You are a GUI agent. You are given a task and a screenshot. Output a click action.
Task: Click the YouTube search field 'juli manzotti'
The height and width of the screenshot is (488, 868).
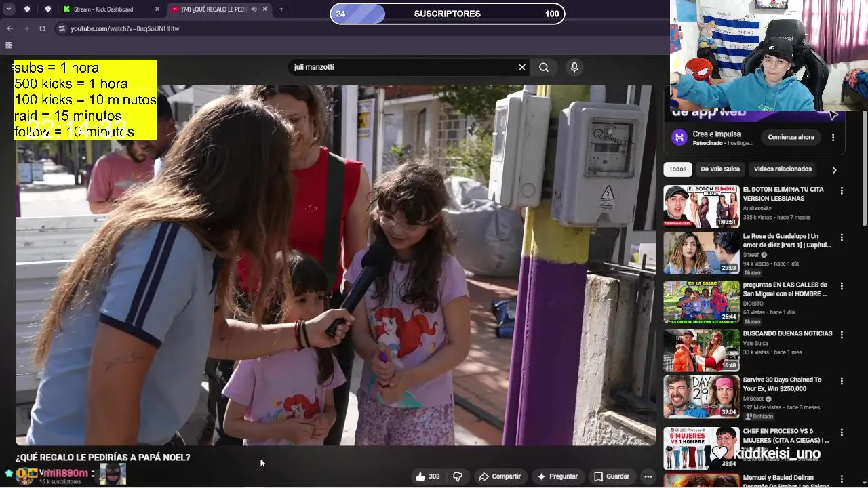coord(403,67)
